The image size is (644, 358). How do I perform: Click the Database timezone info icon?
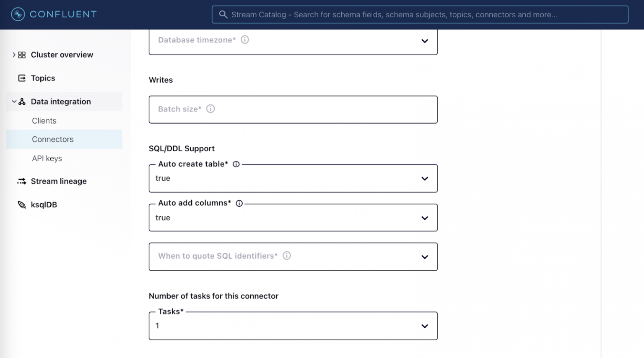point(245,39)
